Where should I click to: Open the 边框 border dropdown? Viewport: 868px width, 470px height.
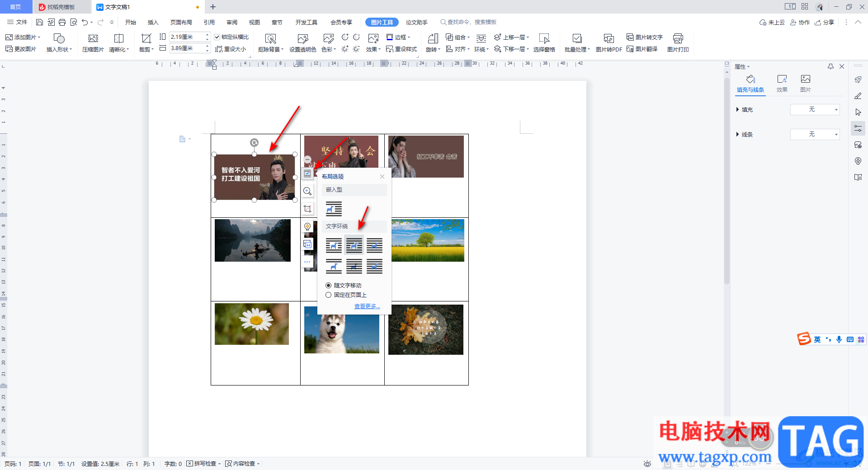tap(398, 37)
